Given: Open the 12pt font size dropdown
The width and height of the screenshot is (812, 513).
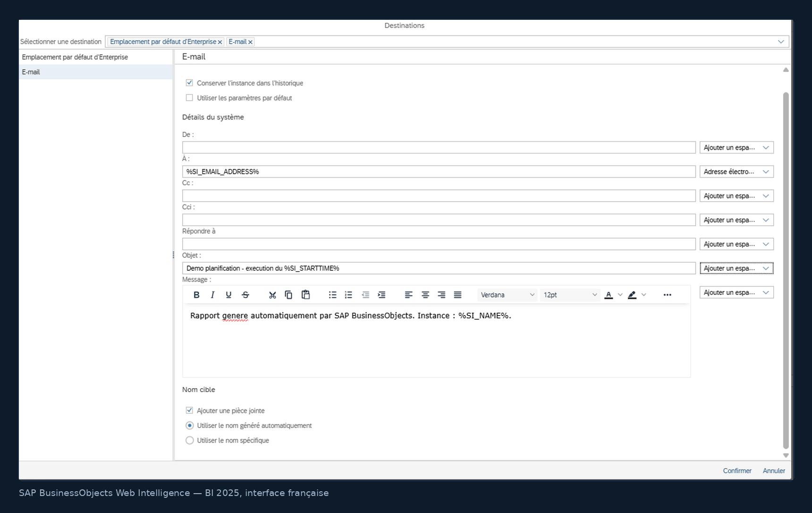Looking at the screenshot, I should click(x=570, y=295).
